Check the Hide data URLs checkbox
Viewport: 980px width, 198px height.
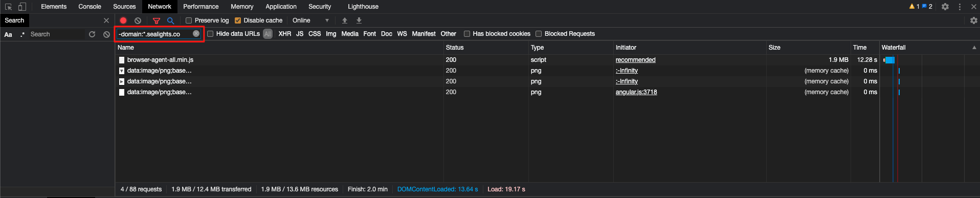[210, 34]
